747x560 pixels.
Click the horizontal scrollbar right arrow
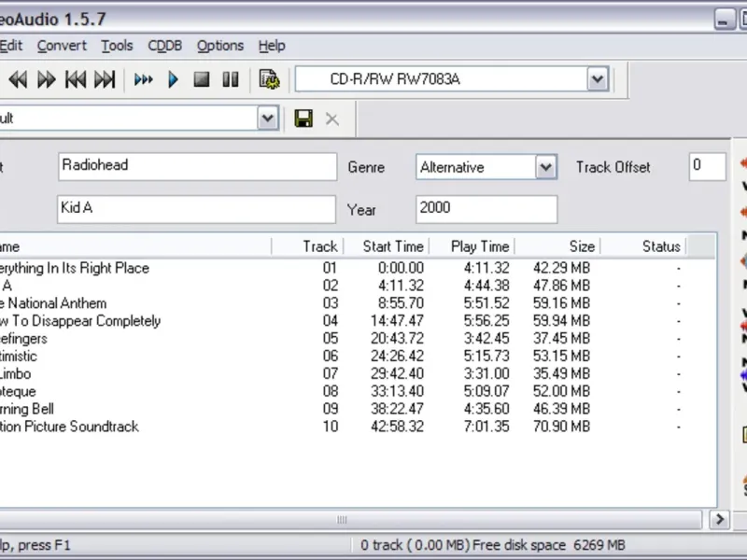(x=719, y=519)
